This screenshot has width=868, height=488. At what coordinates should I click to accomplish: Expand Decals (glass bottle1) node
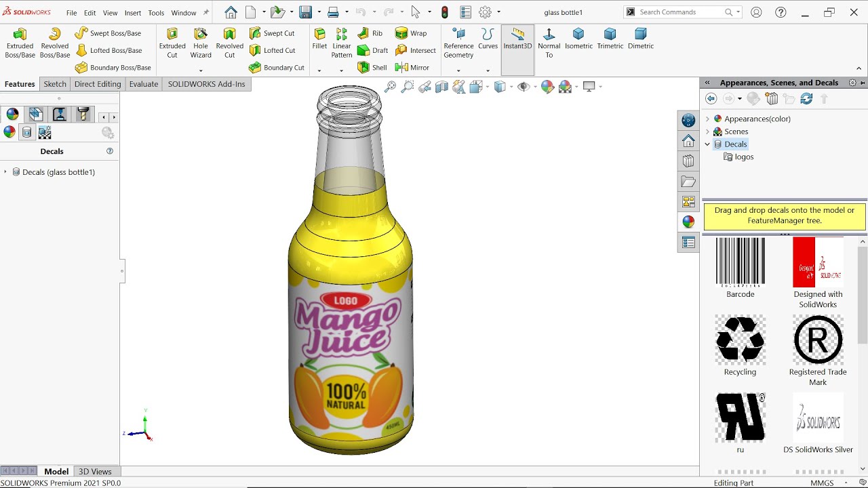[5, 172]
